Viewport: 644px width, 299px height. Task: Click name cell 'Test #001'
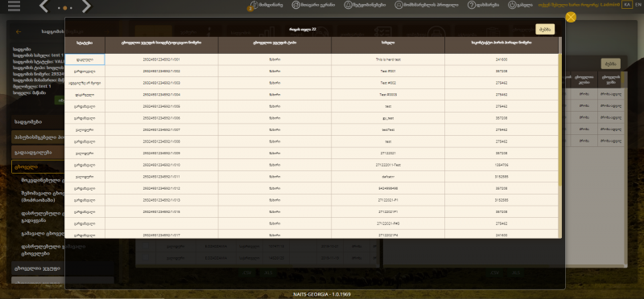coord(388,71)
